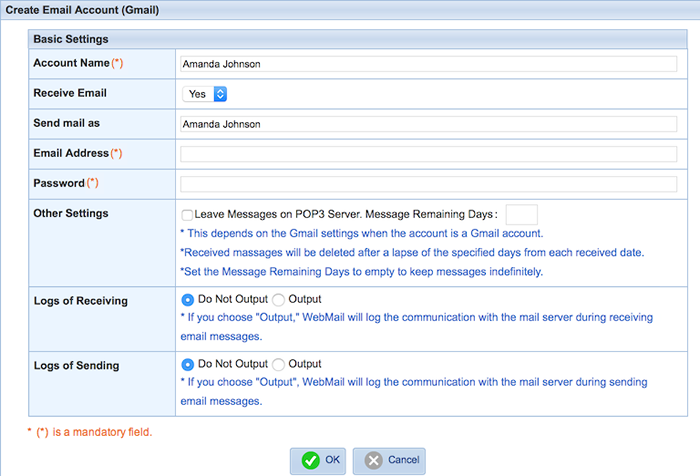Click the Basic Settings section header
This screenshot has width=700, height=476.
(71, 39)
